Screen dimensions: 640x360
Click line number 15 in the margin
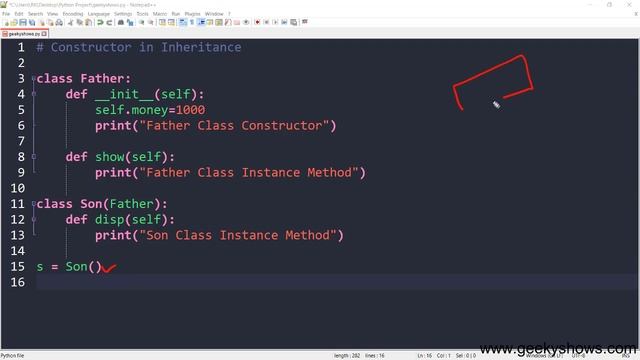pos(18,267)
